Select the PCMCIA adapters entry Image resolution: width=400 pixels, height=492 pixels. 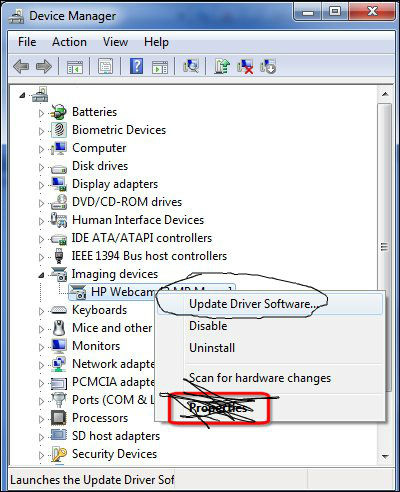113,382
